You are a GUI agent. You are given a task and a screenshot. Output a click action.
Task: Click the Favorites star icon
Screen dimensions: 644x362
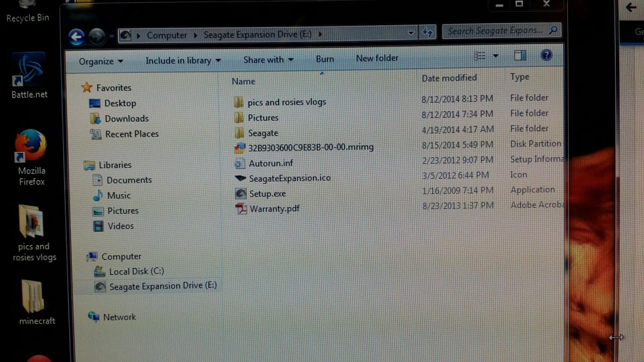(x=87, y=87)
